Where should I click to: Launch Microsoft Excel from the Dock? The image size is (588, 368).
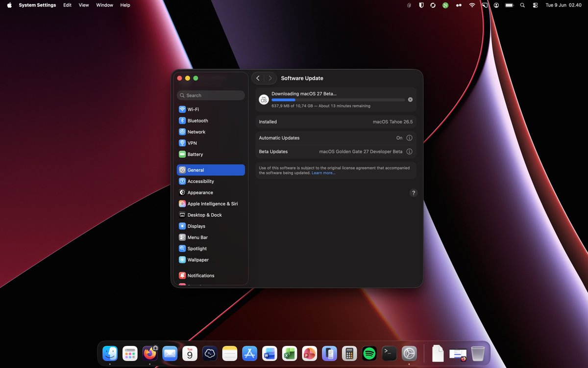(290, 353)
